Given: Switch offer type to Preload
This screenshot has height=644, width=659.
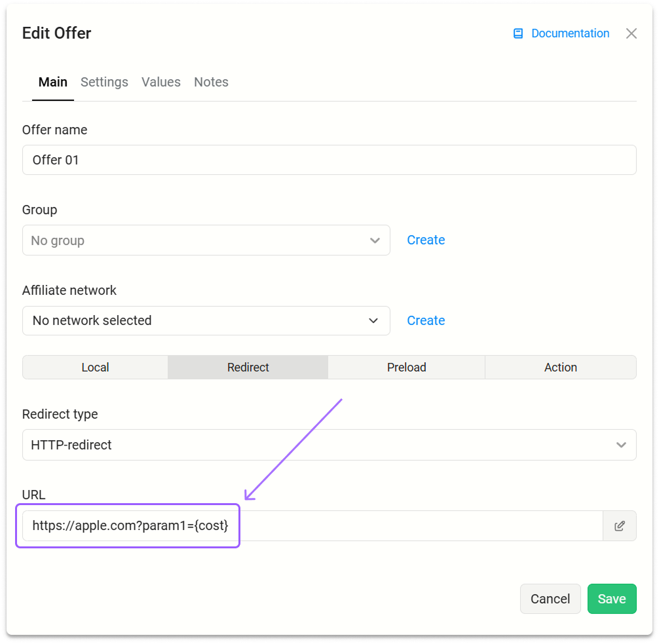Looking at the screenshot, I should point(406,368).
